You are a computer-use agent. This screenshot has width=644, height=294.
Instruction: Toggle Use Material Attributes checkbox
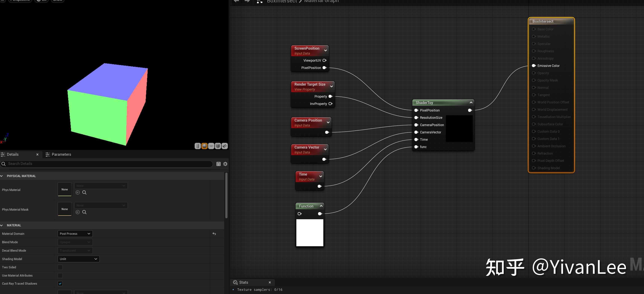coord(60,275)
